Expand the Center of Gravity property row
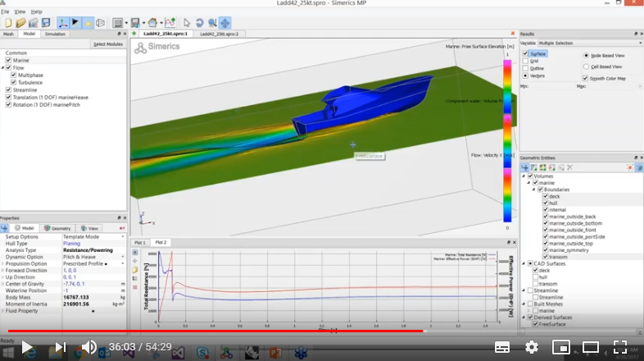 [x=3, y=284]
